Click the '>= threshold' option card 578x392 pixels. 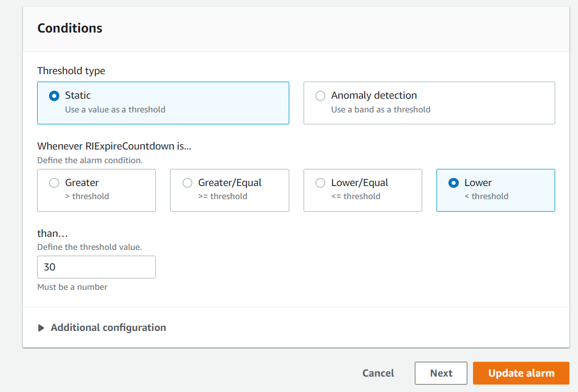pyautogui.click(x=229, y=190)
